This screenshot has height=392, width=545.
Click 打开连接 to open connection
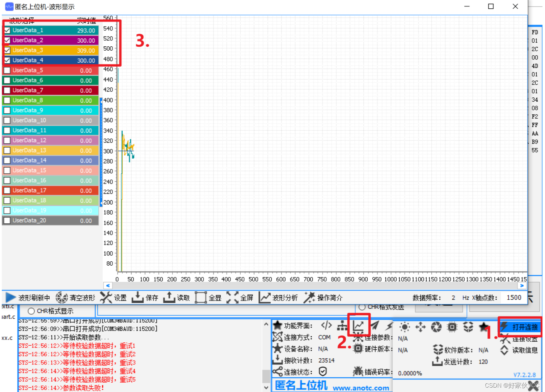point(520,327)
